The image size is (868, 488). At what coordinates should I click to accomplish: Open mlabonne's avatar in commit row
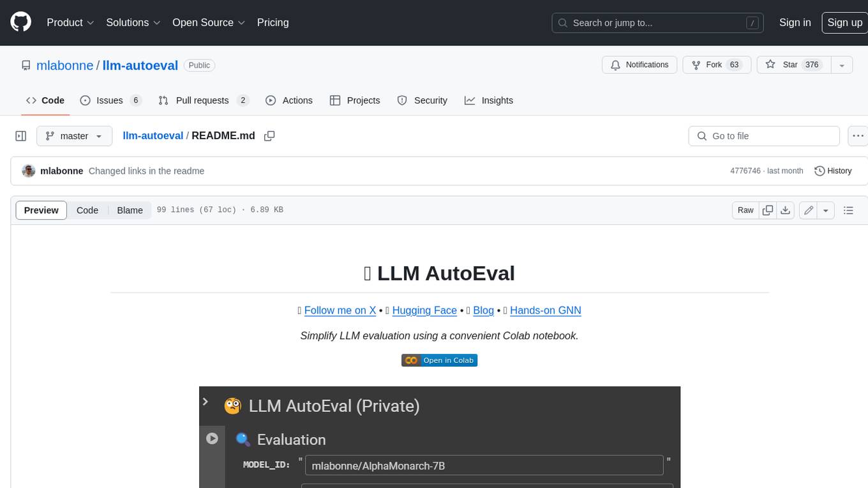point(28,171)
